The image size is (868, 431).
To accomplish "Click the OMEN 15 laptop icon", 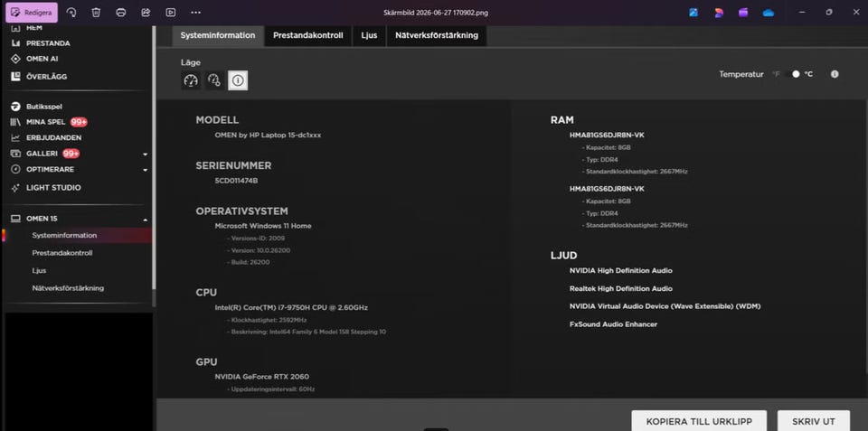I will coord(15,219).
